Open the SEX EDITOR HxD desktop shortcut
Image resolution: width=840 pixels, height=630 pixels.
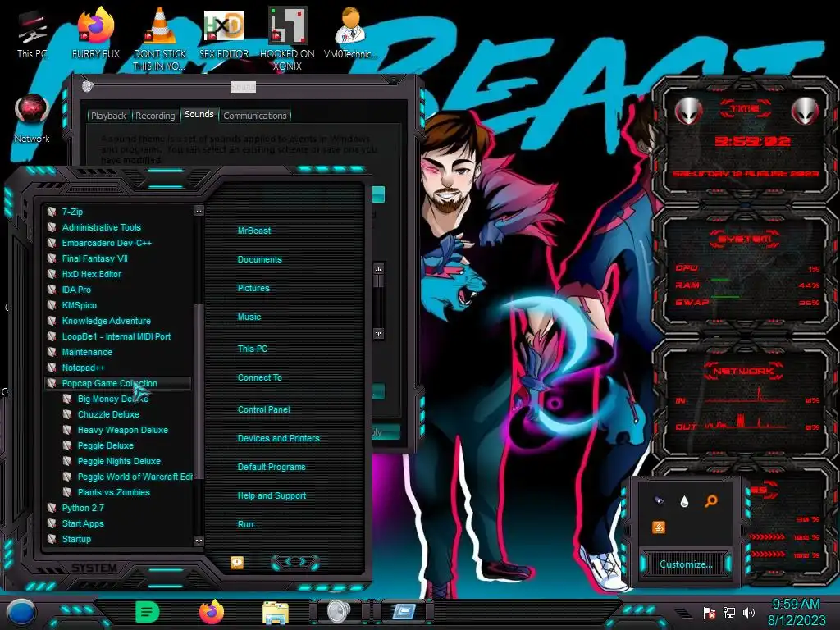point(224,33)
